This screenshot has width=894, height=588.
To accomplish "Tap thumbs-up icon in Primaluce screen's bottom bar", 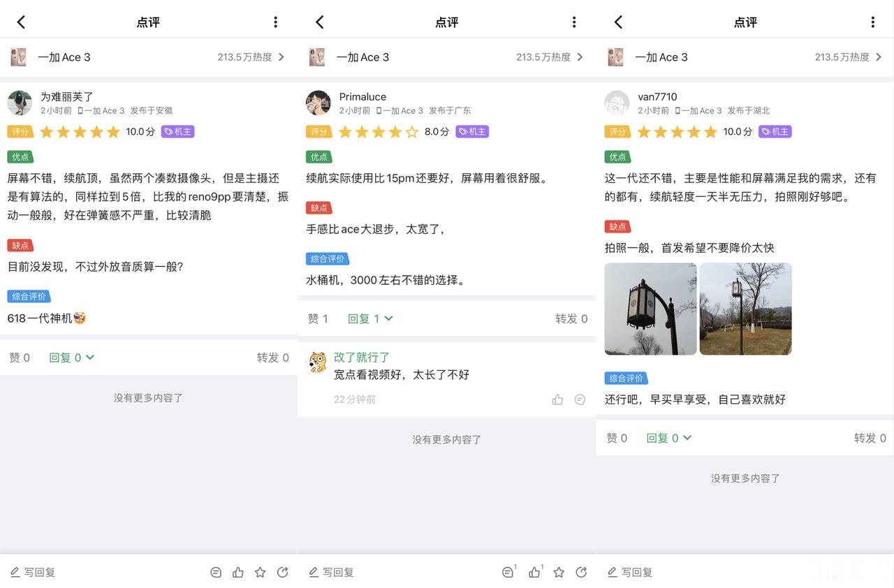I will click(x=535, y=572).
